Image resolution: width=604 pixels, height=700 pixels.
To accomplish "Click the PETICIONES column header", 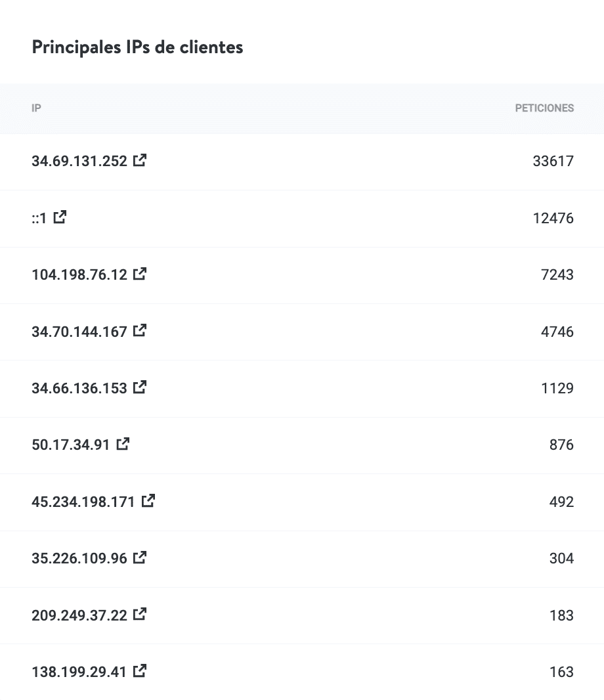I will 544,108.
